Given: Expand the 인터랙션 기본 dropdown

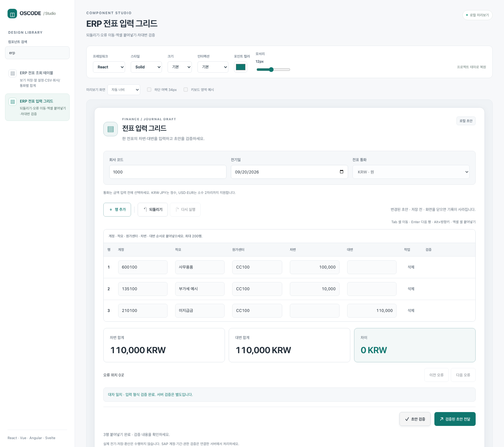Looking at the screenshot, I should click(x=213, y=67).
